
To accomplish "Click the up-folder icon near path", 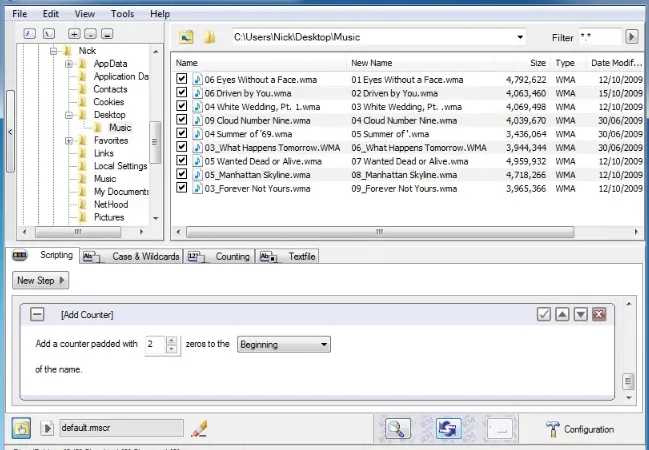I will pos(187,37).
